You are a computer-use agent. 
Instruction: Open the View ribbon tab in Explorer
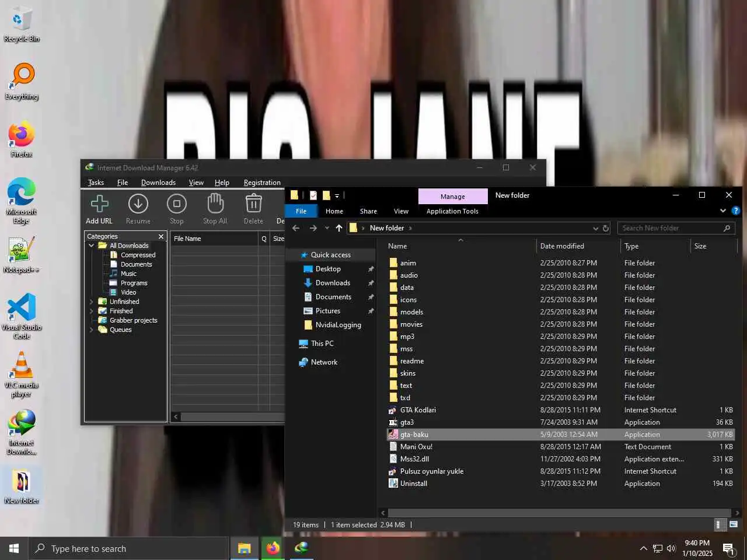401,211
